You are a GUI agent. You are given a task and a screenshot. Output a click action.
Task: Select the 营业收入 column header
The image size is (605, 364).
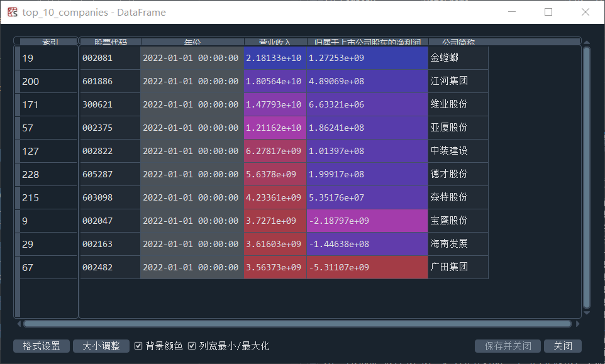coord(275,41)
